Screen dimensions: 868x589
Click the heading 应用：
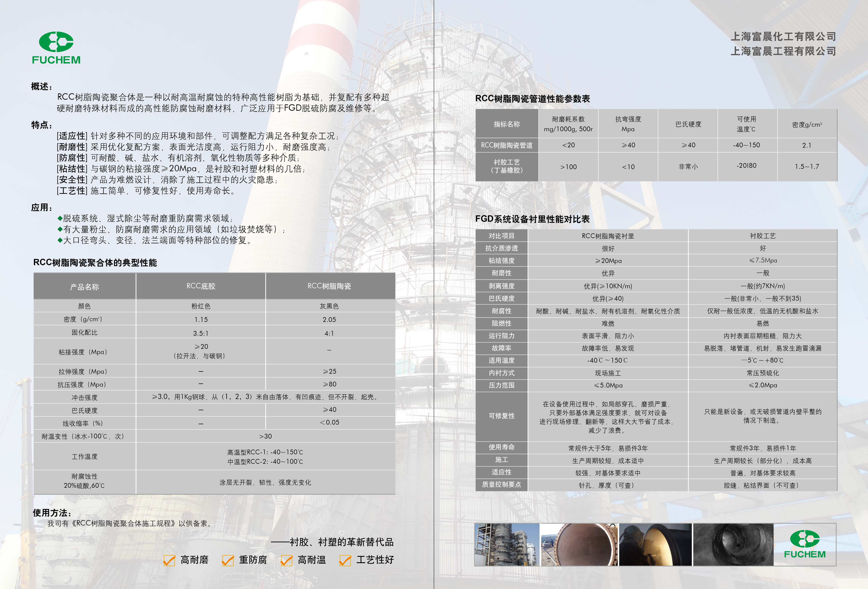42,208
